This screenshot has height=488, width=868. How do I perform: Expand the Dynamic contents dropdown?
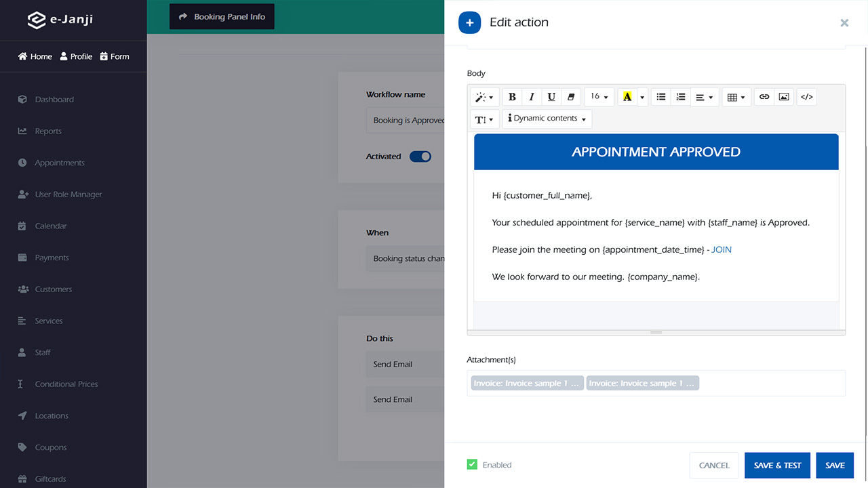tap(547, 119)
